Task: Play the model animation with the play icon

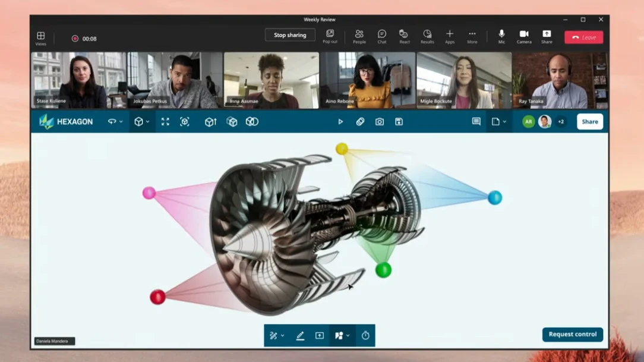Action: [340, 121]
